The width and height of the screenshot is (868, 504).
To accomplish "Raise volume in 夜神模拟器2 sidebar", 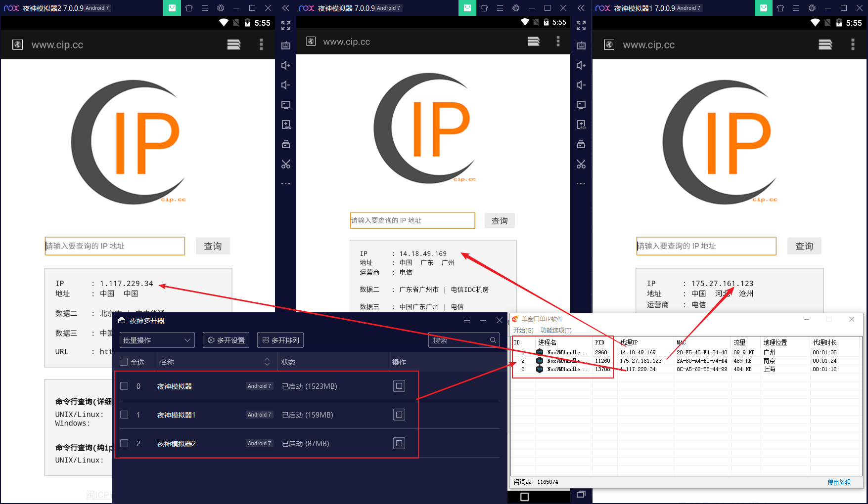I will click(x=286, y=65).
